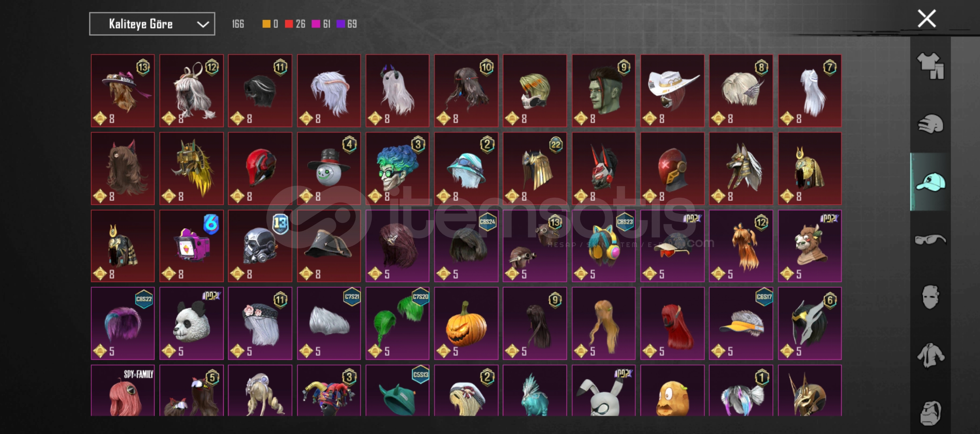The height and width of the screenshot is (434, 980).
Task: Open the face mask category in the sidebar
Action: pos(930,297)
